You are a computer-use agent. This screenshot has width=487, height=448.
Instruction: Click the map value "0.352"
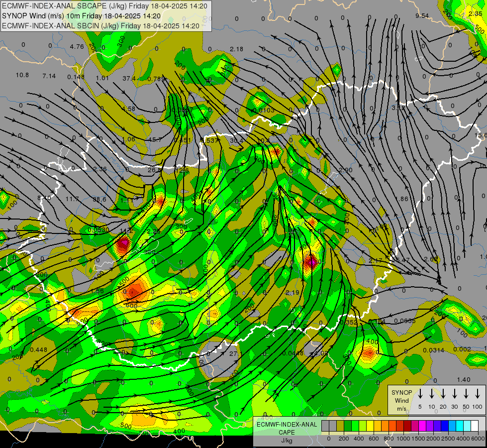(x=349, y=323)
